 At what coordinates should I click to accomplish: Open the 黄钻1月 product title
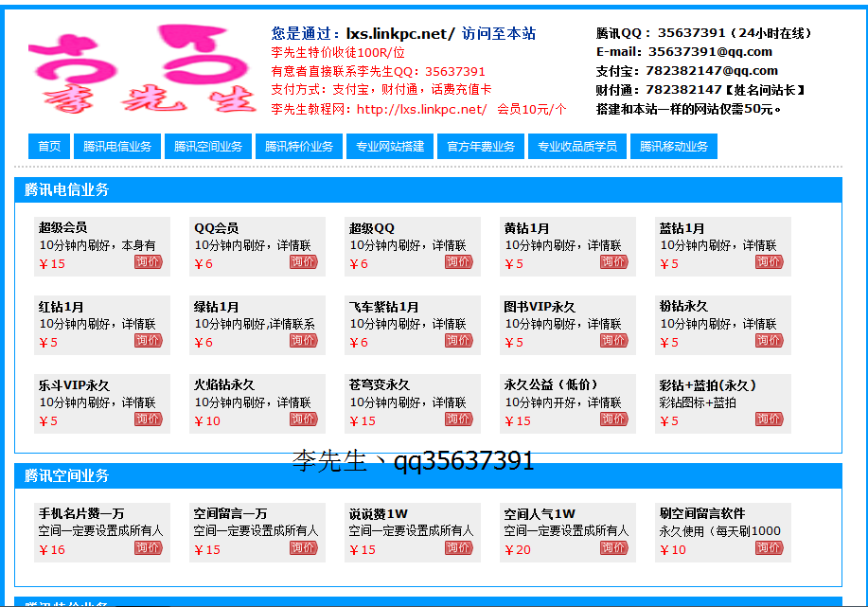(x=526, y=227)
